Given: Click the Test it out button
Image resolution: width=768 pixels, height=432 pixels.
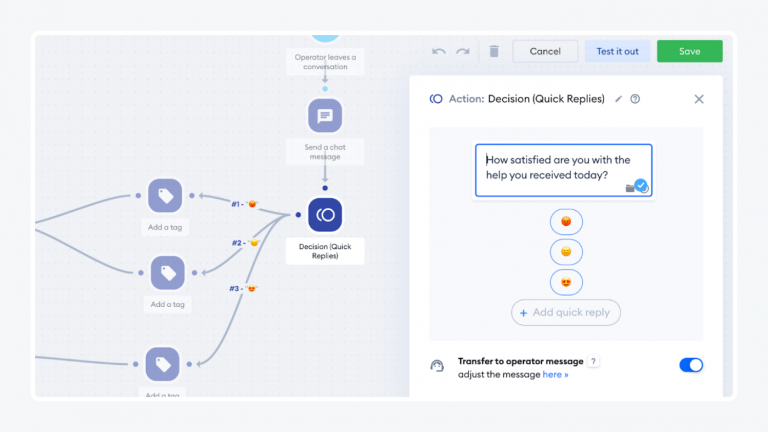Looking at the screenshot, I should [x=617, y=51].
